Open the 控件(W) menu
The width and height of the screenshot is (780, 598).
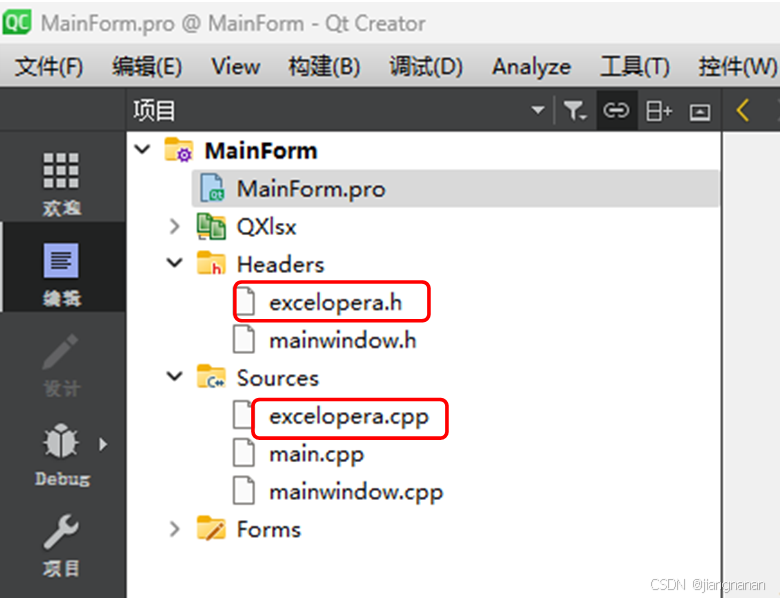[737, 66]
